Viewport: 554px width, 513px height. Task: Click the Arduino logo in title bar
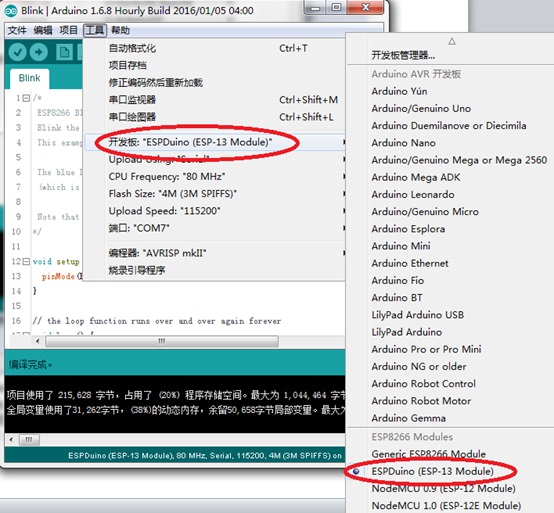tap(11, 11)
